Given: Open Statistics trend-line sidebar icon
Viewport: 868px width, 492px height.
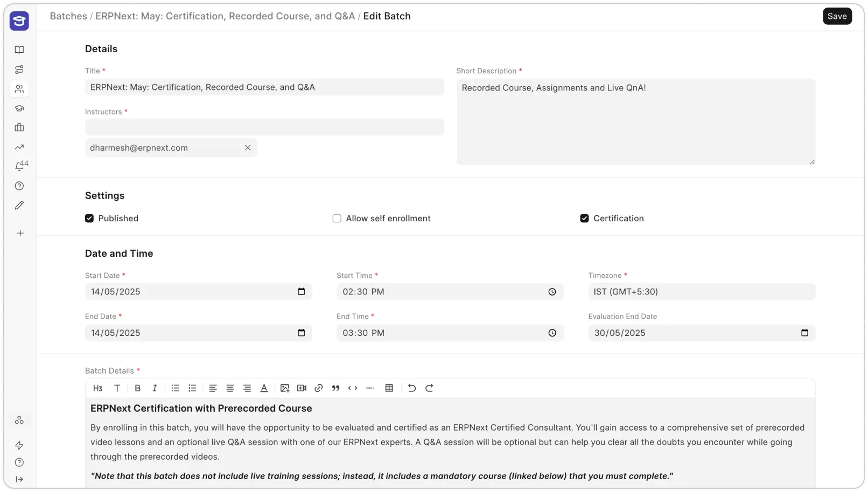Looking at the screenshot, I should pos(19,147).
